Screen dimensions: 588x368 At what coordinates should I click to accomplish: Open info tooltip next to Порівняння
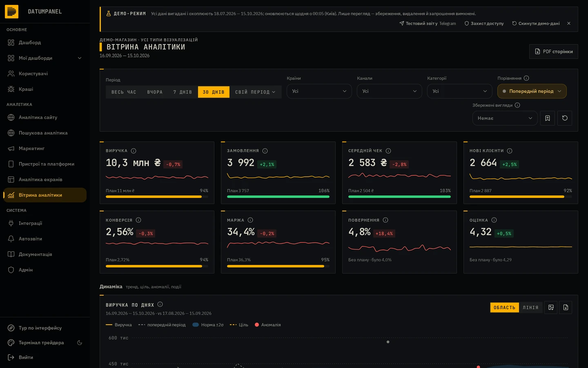coord(526,78)
